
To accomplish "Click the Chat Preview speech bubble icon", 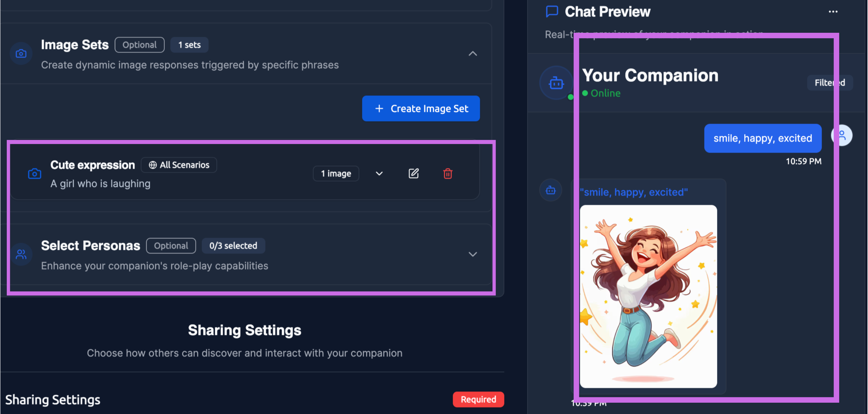I will pyautogui.click(x=552, y=12).
